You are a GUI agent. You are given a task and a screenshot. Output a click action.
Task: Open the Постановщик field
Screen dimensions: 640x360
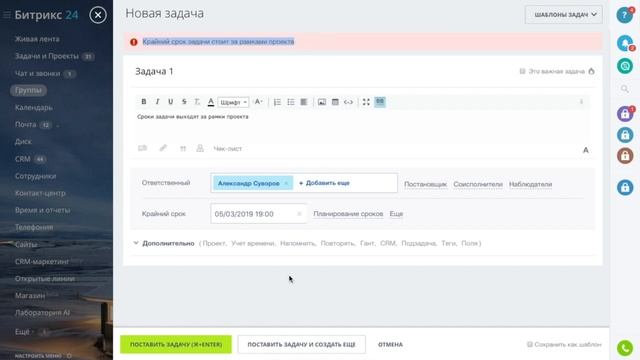[425, 184]
